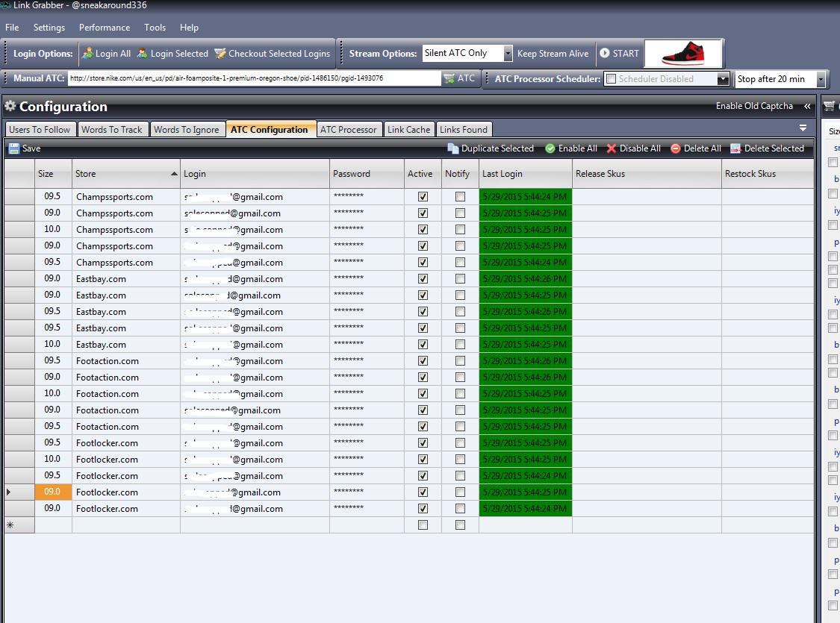Open the File menu
The image size is (840, 623).
click(x=12, y=28)
